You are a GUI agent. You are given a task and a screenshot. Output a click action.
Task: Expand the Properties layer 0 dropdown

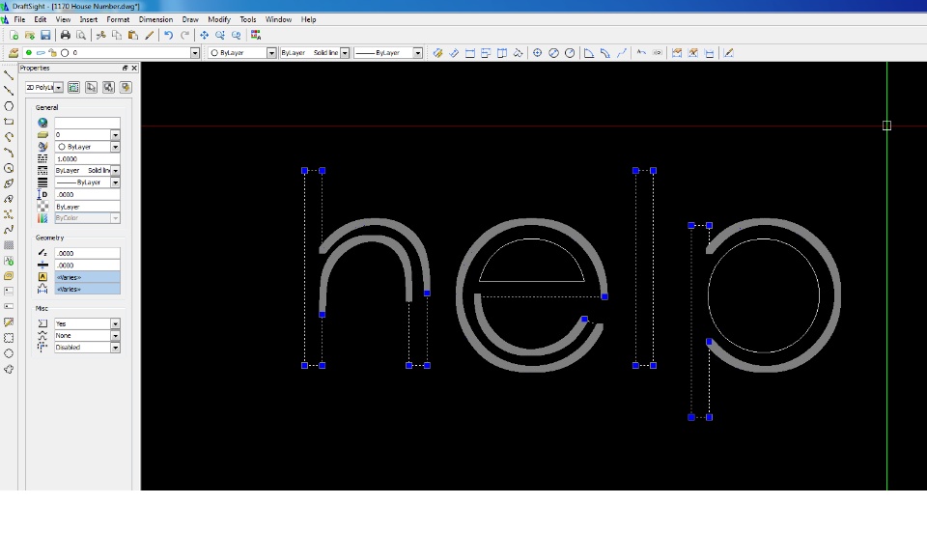[x=115, y=135]
